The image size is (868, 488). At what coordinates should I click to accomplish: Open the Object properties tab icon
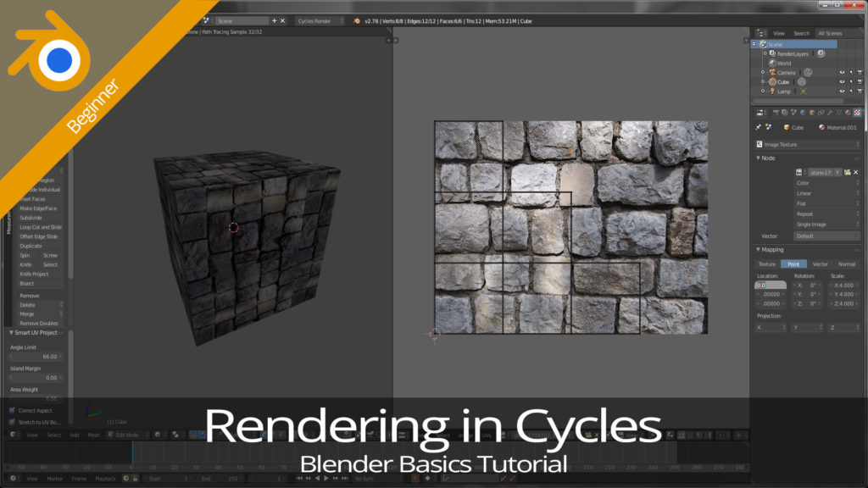811,113
